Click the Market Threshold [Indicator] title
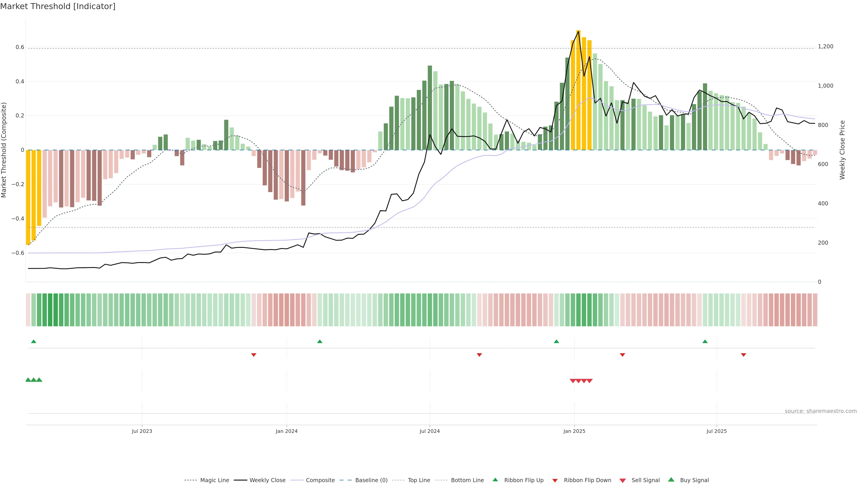 (58, 6)
